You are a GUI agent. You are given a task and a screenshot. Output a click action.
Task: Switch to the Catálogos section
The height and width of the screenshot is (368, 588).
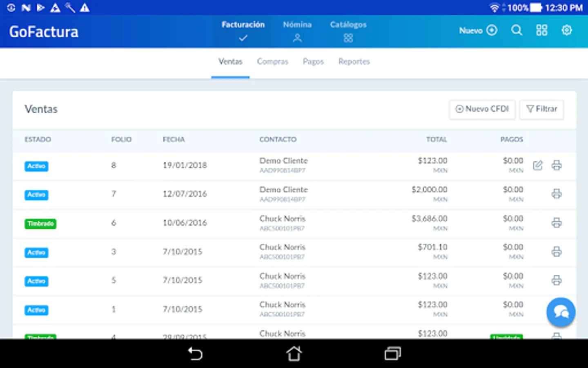[348, 31]
